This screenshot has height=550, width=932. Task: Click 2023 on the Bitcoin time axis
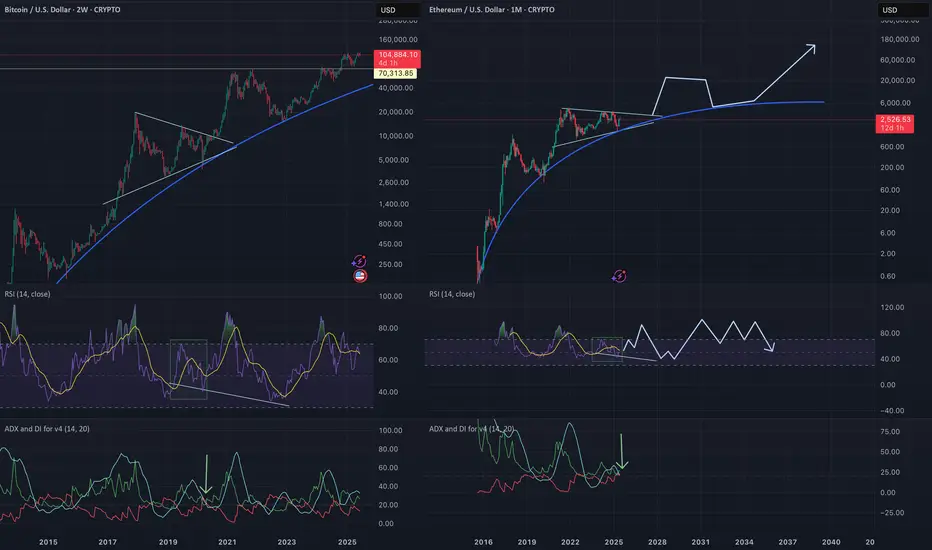(x=286, y=542)
